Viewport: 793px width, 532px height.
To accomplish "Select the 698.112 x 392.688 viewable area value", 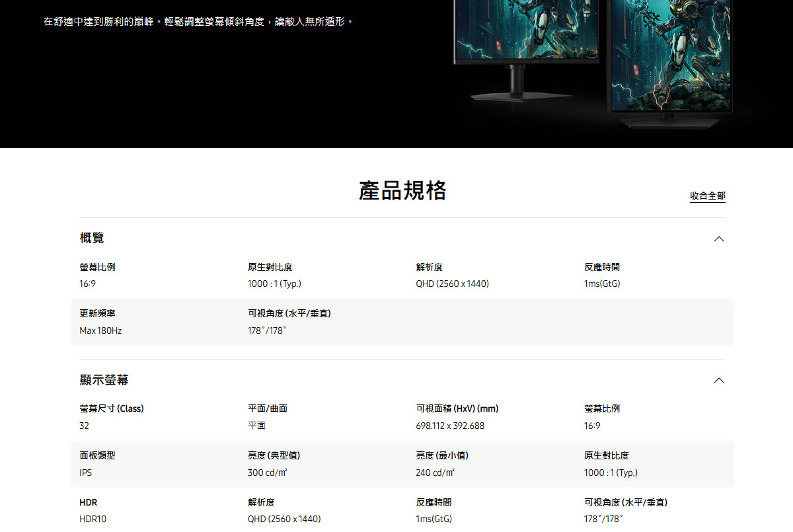I will pos(450,426).
